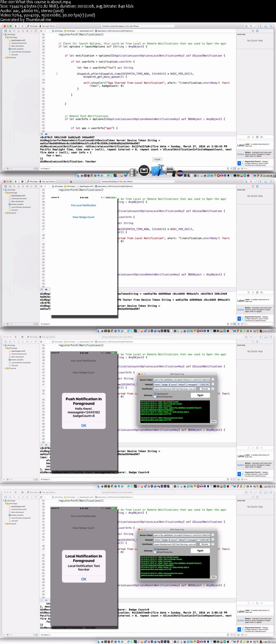Image resolution: width=276 pixels, height=644 pixels.
Task: Click the database cylinder icon in the Dock
Action: [x=133, y=172]
